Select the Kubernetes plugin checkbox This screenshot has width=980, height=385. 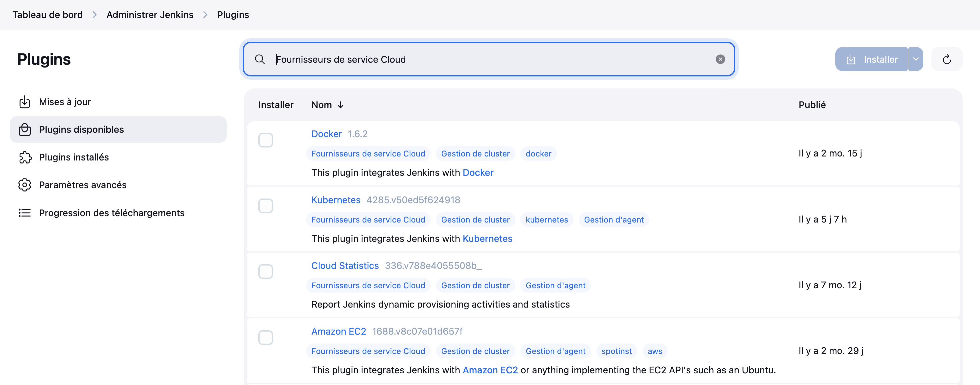[x=266, y=206]
